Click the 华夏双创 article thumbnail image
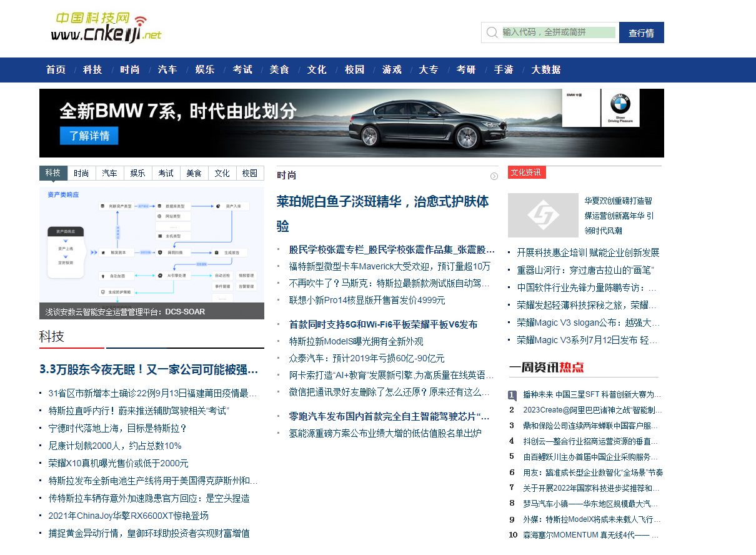The height and width of the screenshot is (555, 756). pos(543,215)
